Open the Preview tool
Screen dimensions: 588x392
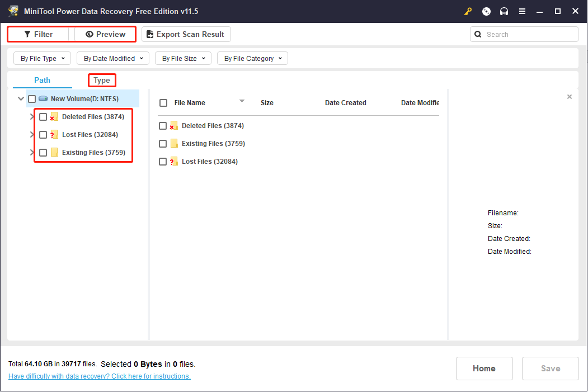[105, 34]
